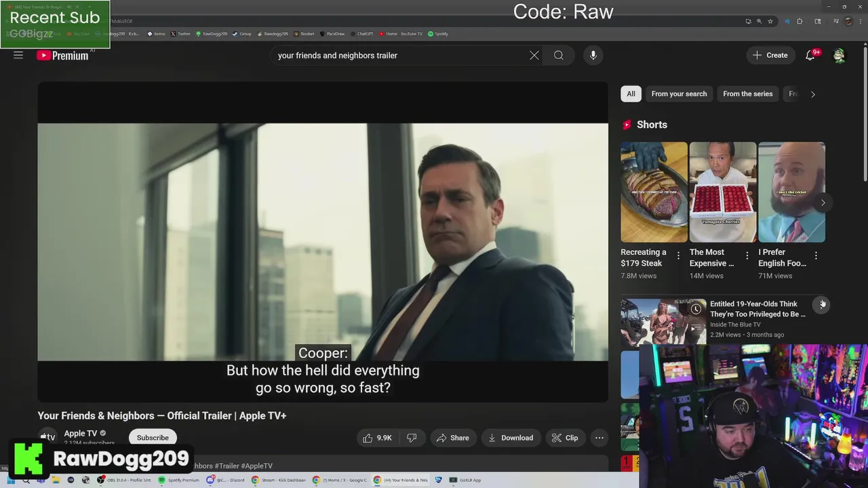
Task: Download the trailer video
Action: [511, 438]
